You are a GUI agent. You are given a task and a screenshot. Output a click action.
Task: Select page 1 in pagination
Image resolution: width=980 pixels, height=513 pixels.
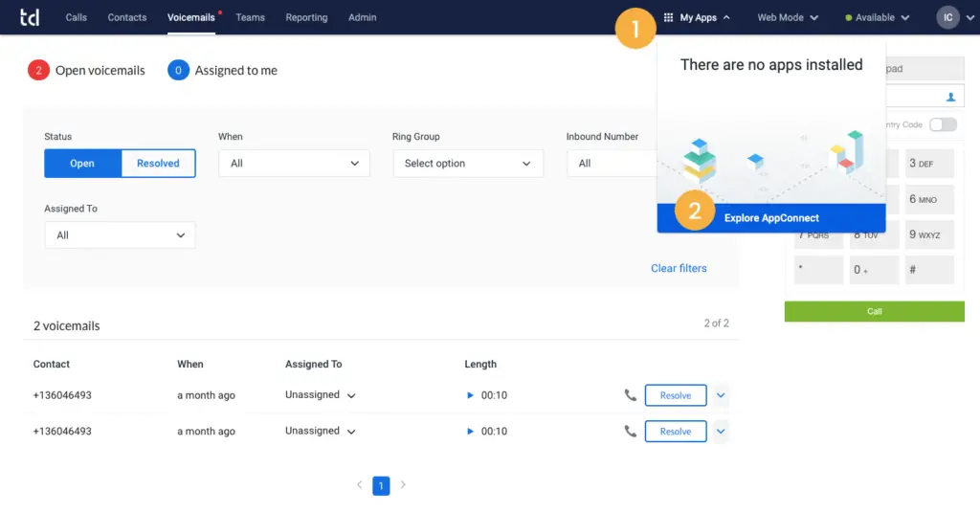[x=381, y=485]
